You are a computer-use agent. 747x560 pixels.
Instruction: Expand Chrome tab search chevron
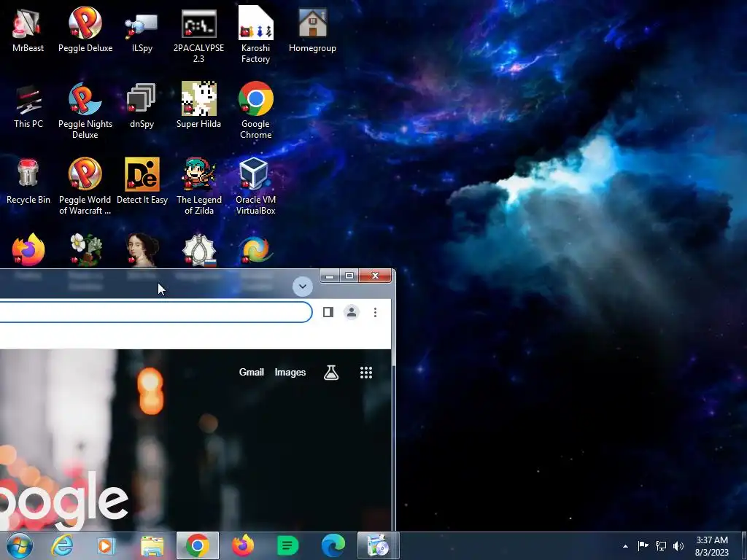[x=303, y=286]
